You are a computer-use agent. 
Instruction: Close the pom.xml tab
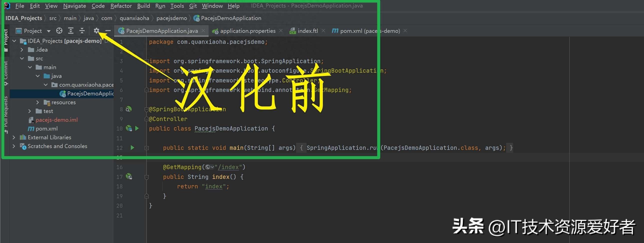coord(405,31)
